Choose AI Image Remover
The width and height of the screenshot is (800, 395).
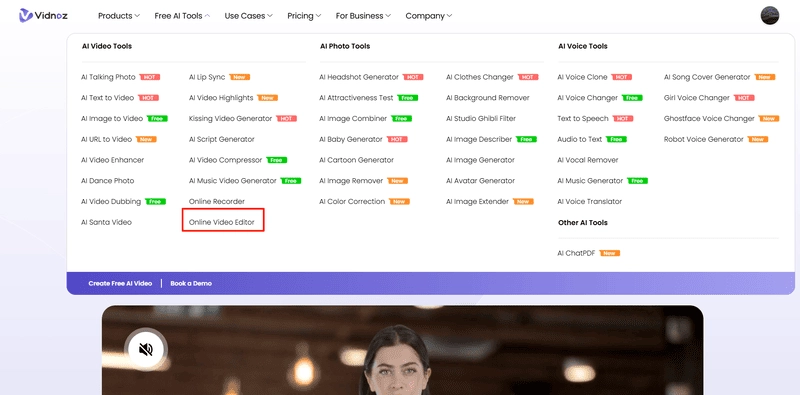[x=351, y=181]
